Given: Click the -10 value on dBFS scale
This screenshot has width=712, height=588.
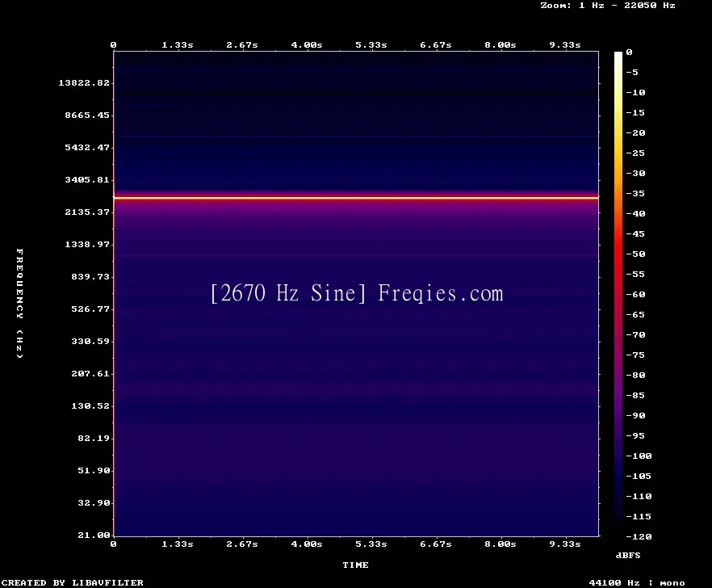Looking at the screenshot, I should [635, 92].
